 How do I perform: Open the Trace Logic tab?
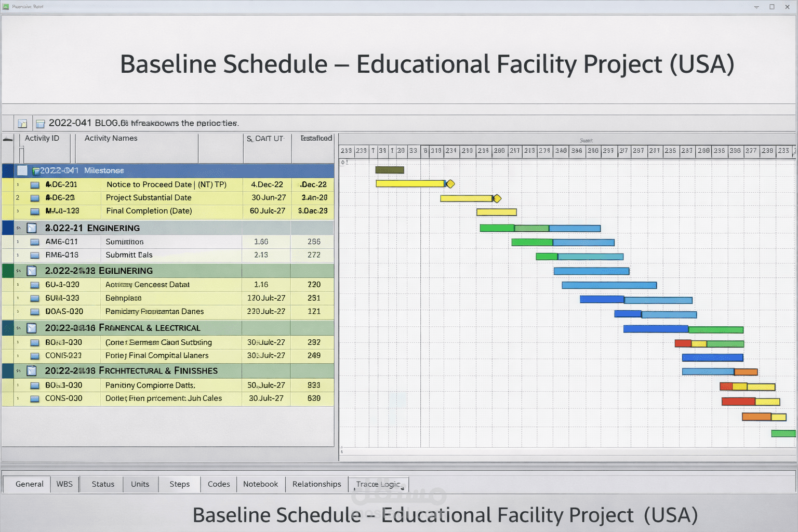point(378,484)
